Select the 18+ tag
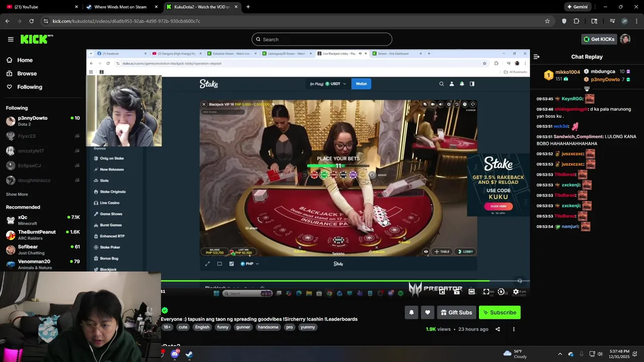The width and height of the screenshot is (644, 362). click(x=167, y=327)
